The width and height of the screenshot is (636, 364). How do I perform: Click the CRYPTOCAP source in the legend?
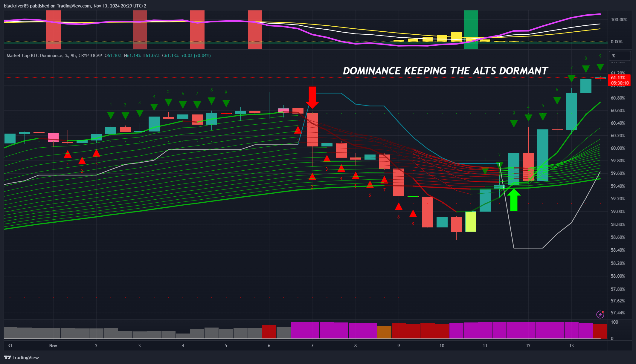coord(90,56)
